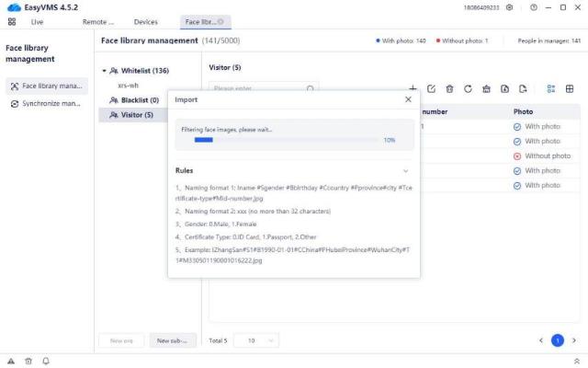Switch to list view layout

(551, 89)
